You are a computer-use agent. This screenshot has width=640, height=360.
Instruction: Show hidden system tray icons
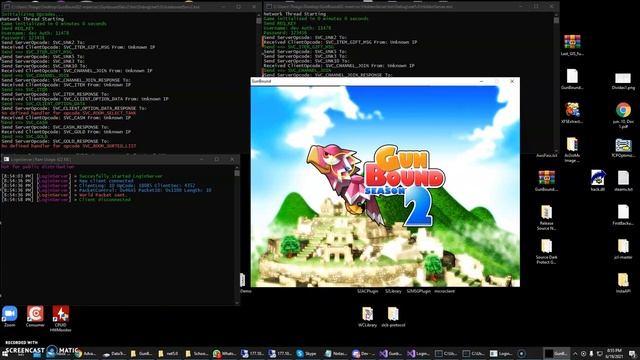coord(575,353)
